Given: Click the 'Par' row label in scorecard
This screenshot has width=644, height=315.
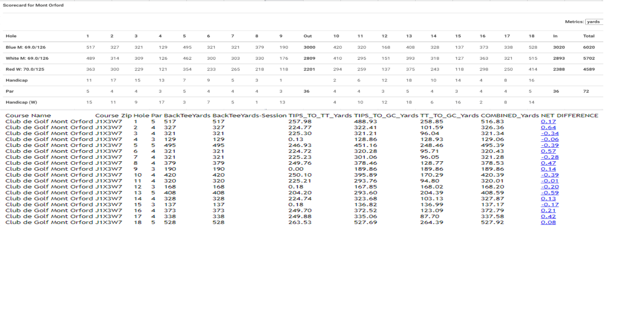Looking at the screenshot, I should 10,91.
